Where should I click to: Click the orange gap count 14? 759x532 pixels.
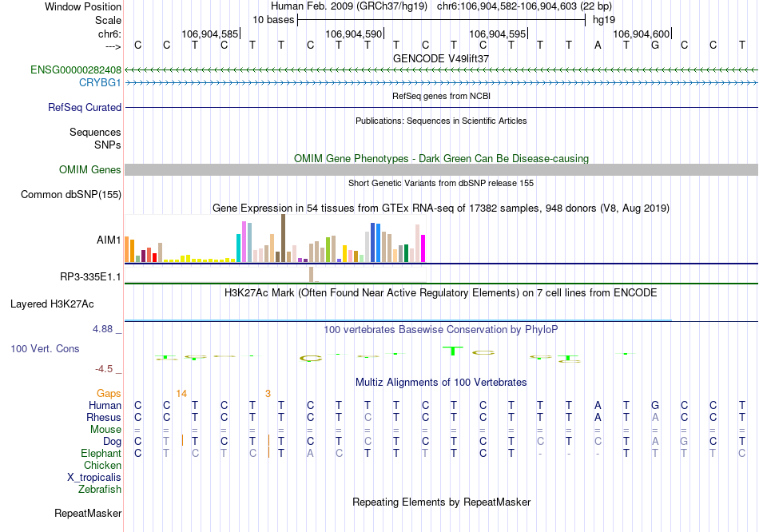pyautogui.click(x=181, y=394)
